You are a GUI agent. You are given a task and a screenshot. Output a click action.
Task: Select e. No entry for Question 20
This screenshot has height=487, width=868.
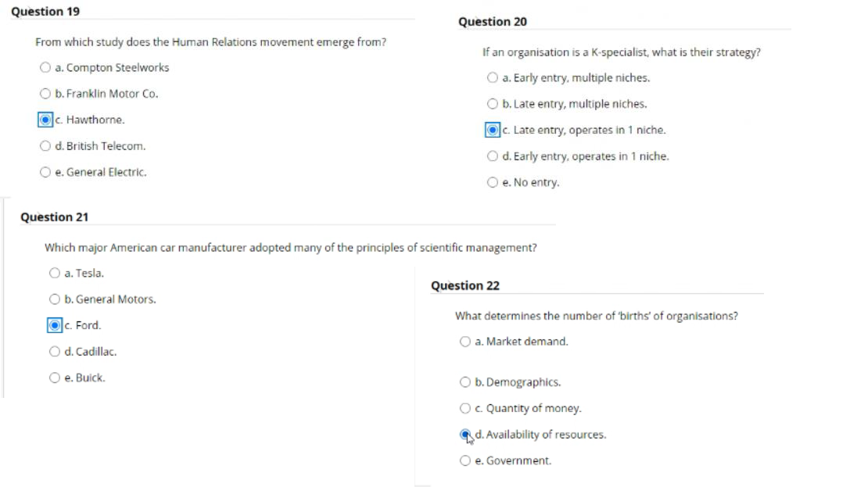[x=492, y=181]
